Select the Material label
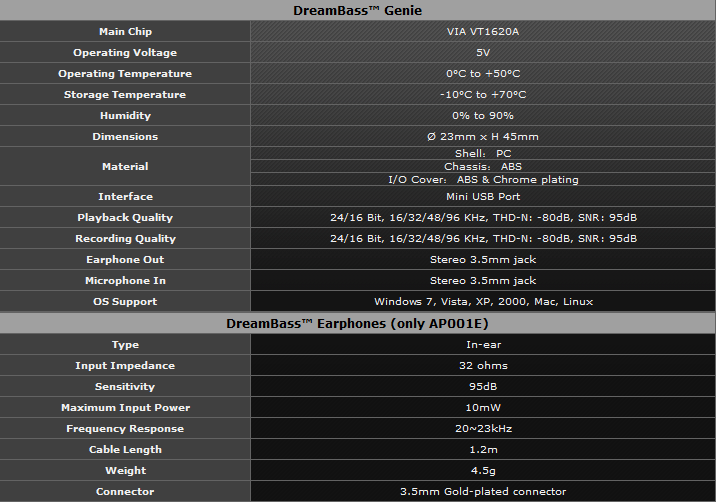Viewport: 716px width, 502px height. click(x=125, y=166)
